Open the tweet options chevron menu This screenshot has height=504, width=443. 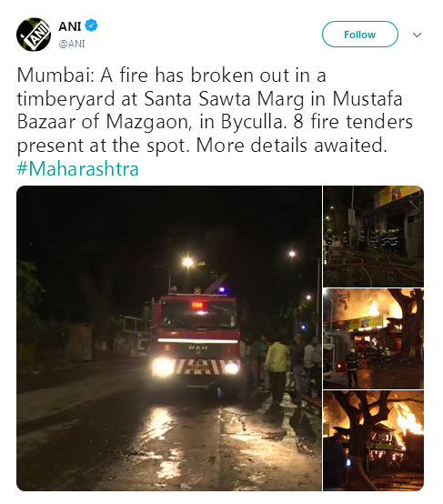(417, 35)
